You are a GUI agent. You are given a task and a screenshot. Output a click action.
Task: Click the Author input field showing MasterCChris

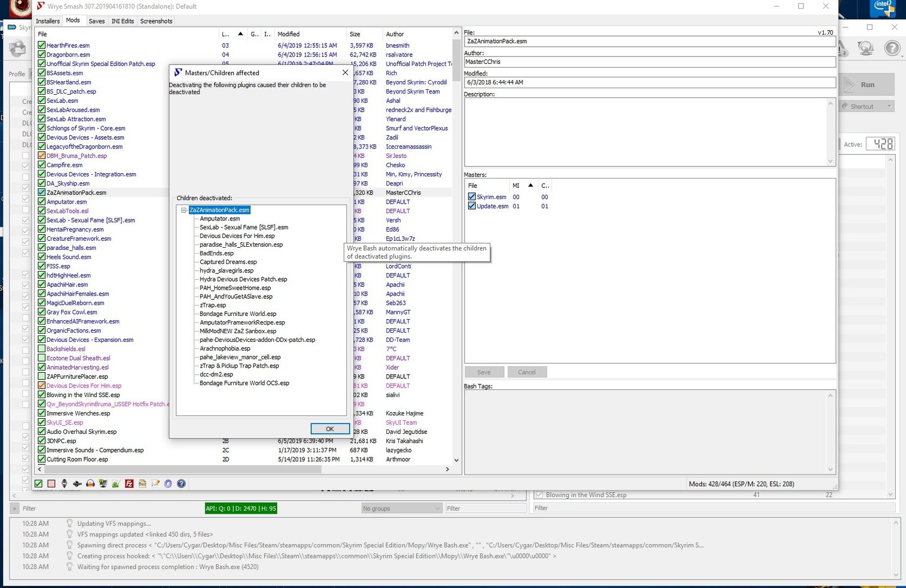pos(649,62)
